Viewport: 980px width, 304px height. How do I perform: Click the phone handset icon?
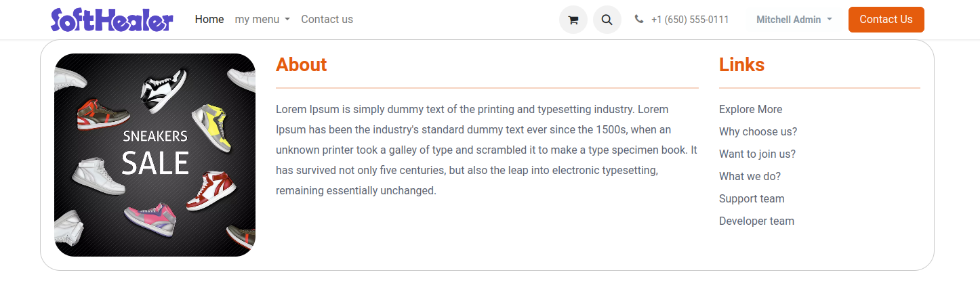pyautogui.click(x=639, y=20)
